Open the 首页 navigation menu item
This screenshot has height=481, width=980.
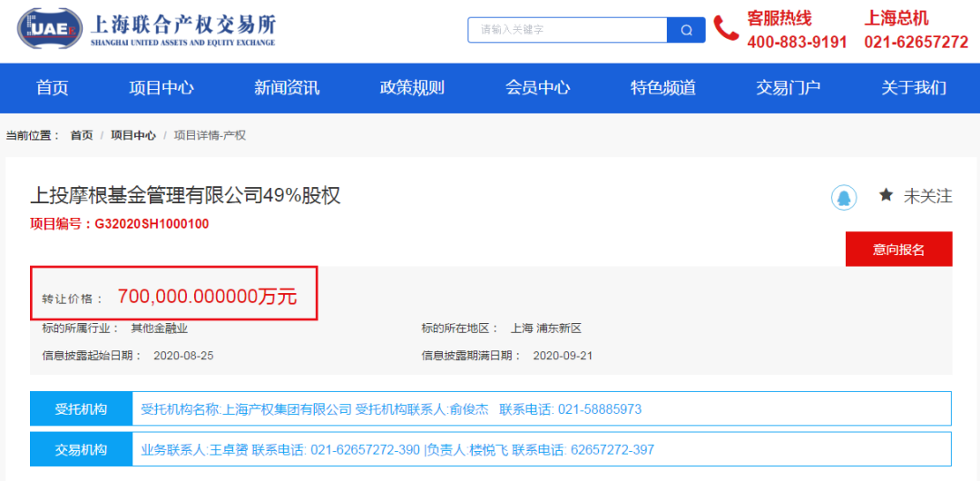53,88
